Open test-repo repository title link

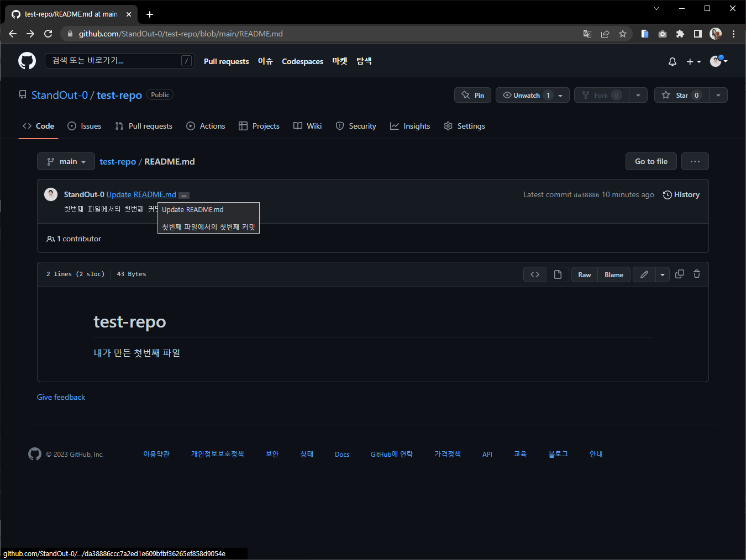119,95
